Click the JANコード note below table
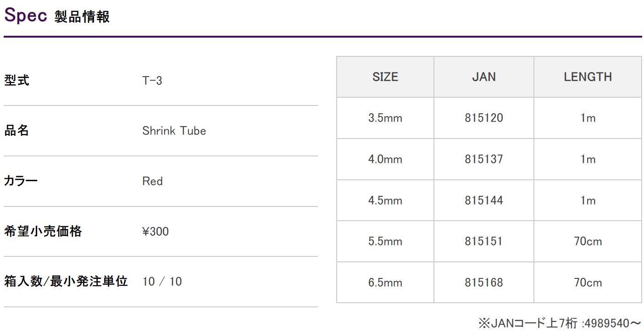The width and height of the screenshot is (644, 333). 560,323
